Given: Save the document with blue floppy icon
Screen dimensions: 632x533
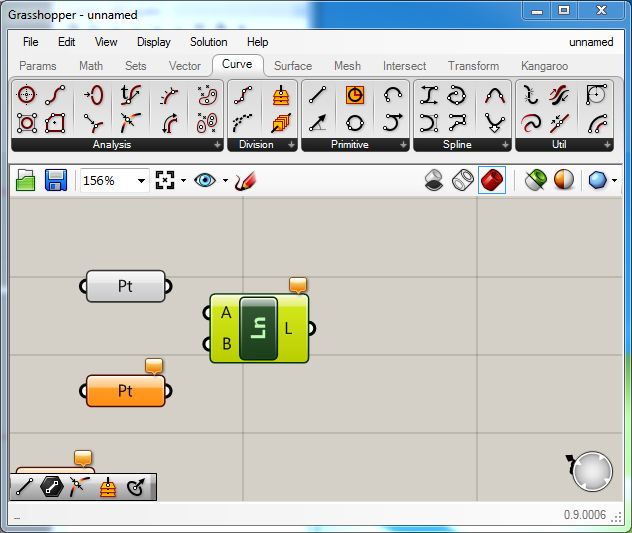Looking at the screenshot, I should click(56, 180).
